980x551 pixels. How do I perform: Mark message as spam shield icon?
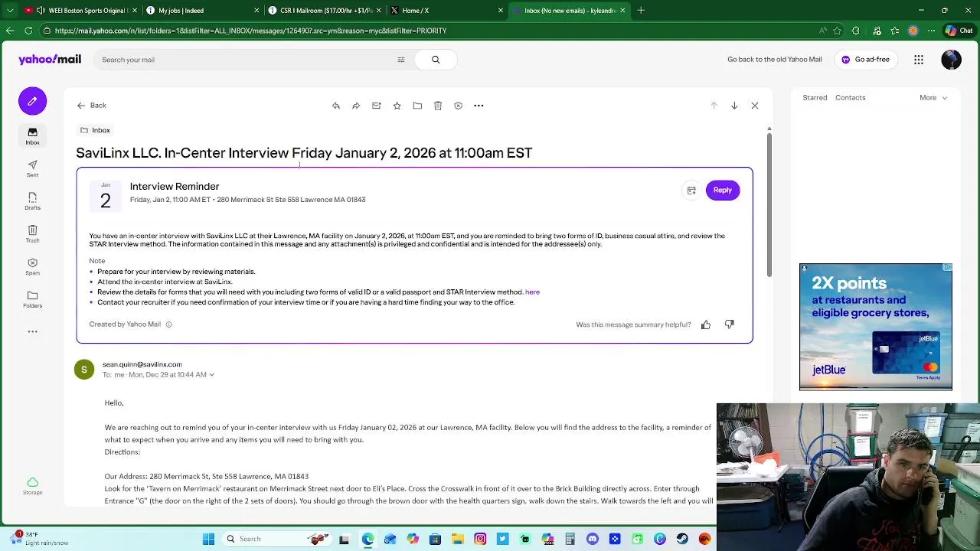tap(458, 106)
